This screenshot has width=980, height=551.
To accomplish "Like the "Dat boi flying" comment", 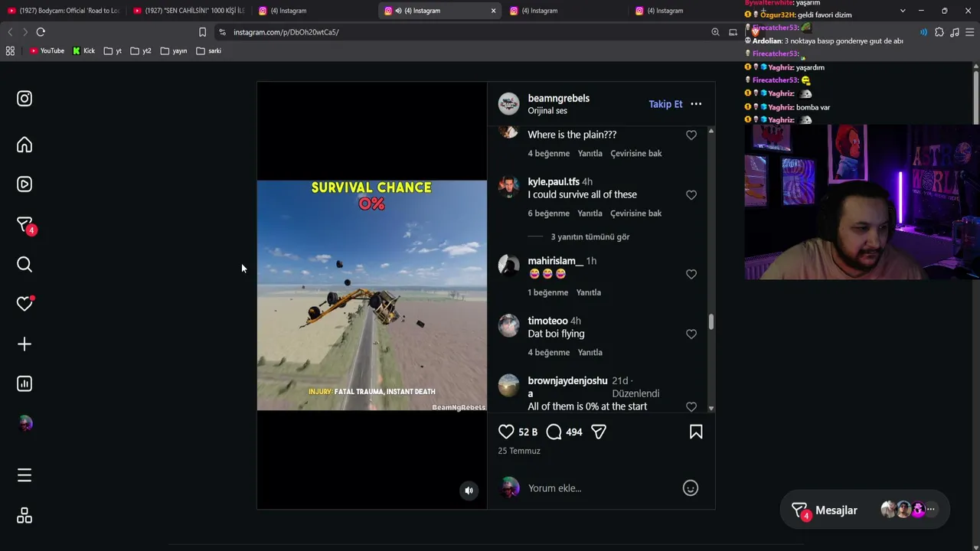I will click(x=691, y=334).
